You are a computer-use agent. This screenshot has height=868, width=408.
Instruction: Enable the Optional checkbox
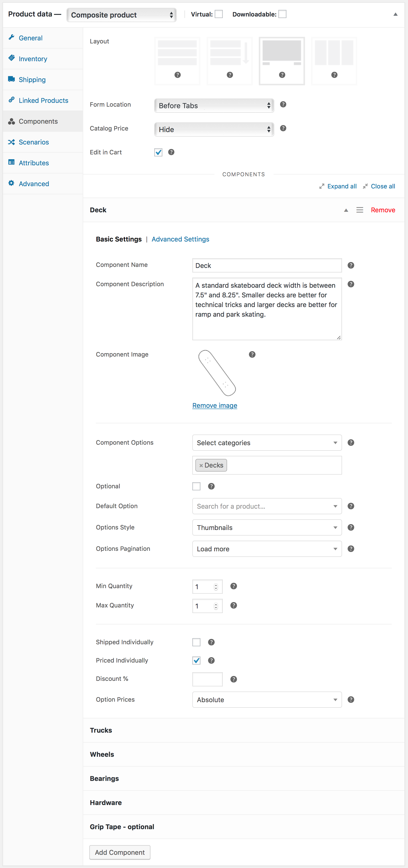point(196,486)
